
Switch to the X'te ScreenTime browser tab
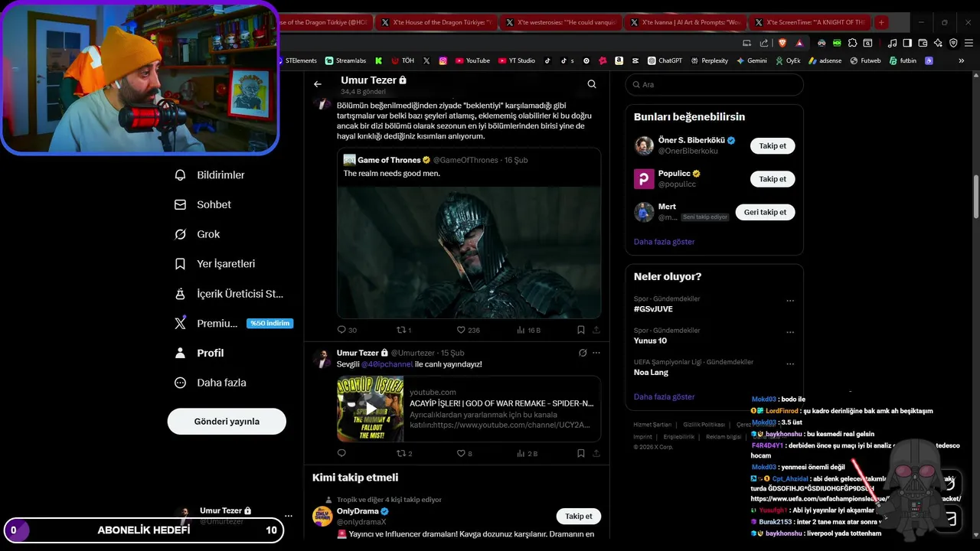[x=808, y=23]
